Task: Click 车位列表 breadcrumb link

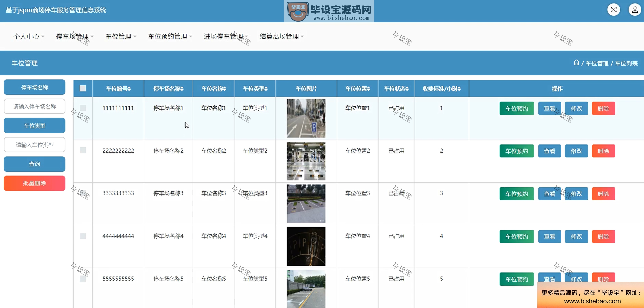Action: point(626,63)
